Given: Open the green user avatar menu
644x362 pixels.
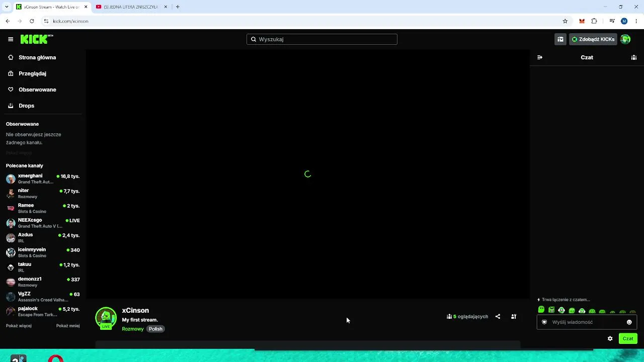Looking at the screenshot, I should [x=625, y=39].
